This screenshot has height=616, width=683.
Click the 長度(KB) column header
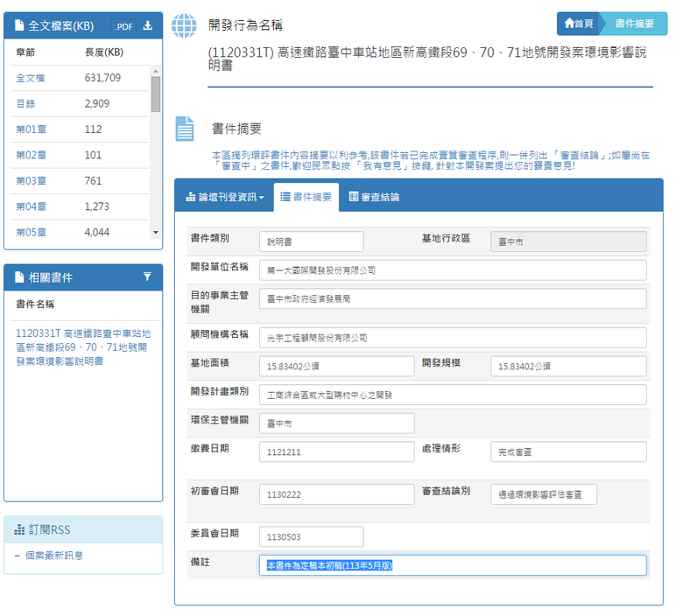click(104, 52)
